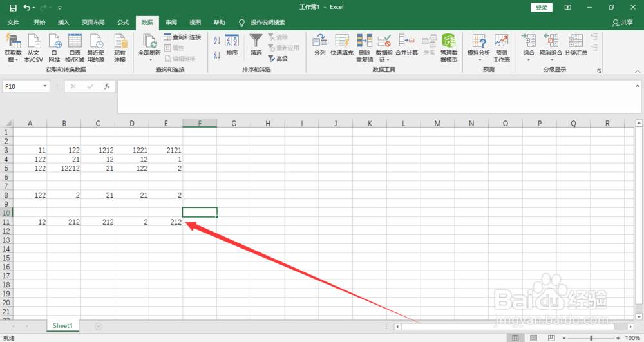Import from Table/Range (自表格/区域)

click(x=75, y=48)
